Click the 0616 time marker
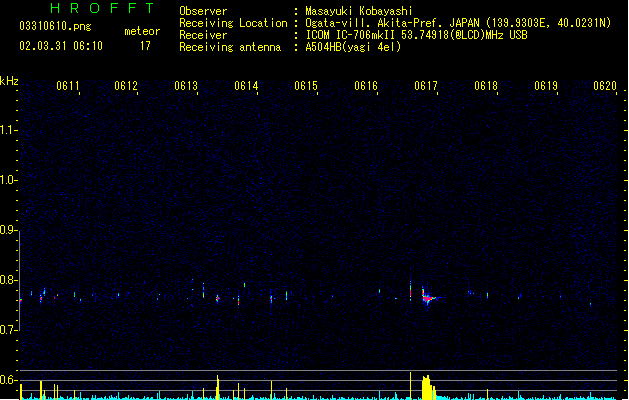This screenshot has height=400, width=629. click(x=366, y=86)
